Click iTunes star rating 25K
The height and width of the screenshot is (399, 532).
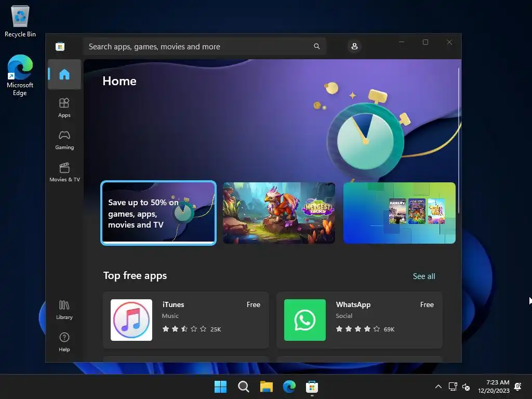coord(191,329)
